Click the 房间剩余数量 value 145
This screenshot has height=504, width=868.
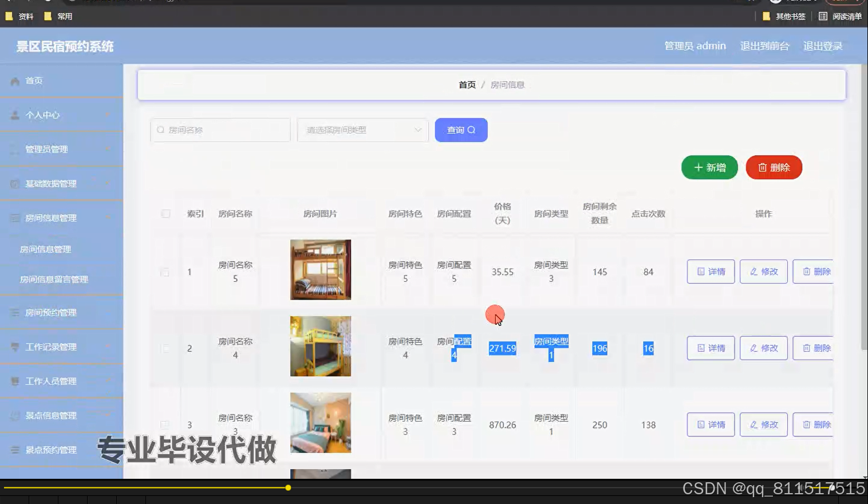(599, 272)
